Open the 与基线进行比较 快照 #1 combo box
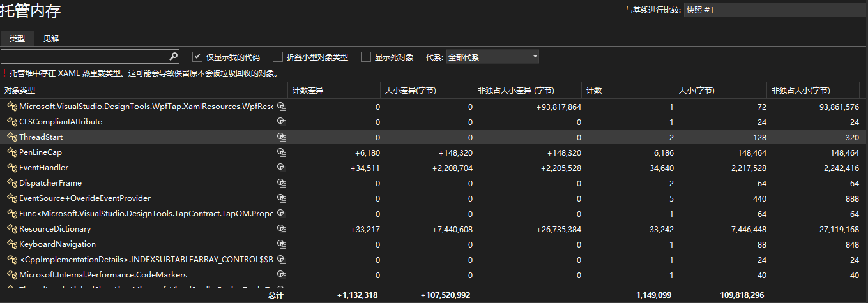The width and height of the screenshot is (868, 303). click(775, 10)
